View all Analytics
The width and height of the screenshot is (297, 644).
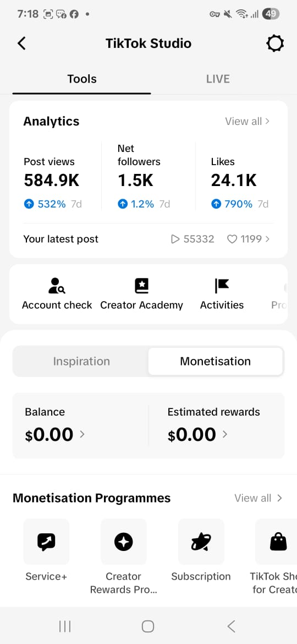click(x=248, y=121)
